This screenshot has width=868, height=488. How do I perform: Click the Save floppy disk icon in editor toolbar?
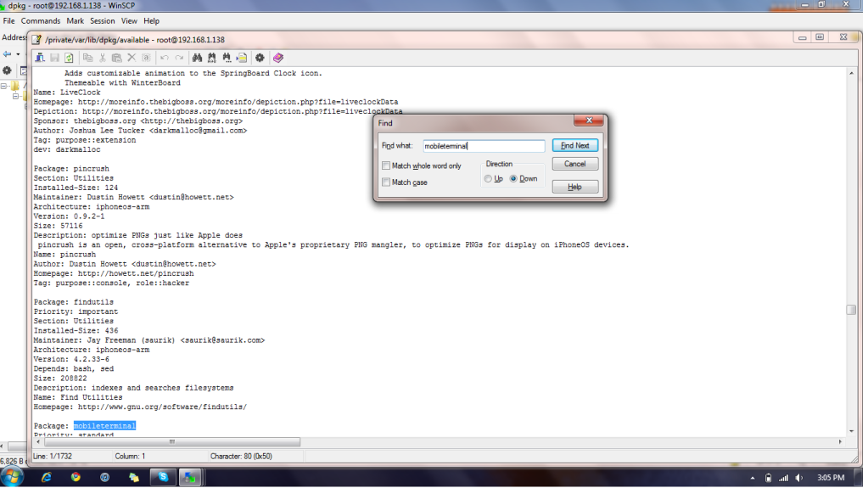[x=54, y=58]
